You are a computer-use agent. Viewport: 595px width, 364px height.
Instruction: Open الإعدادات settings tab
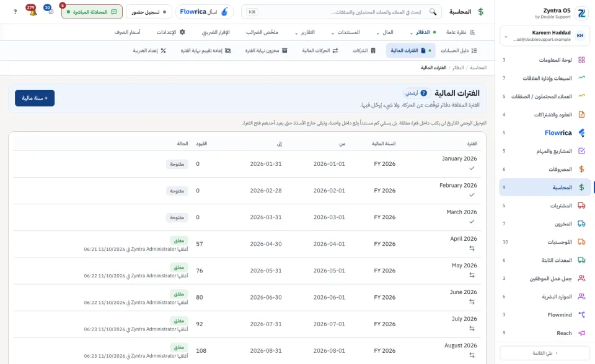171,32
